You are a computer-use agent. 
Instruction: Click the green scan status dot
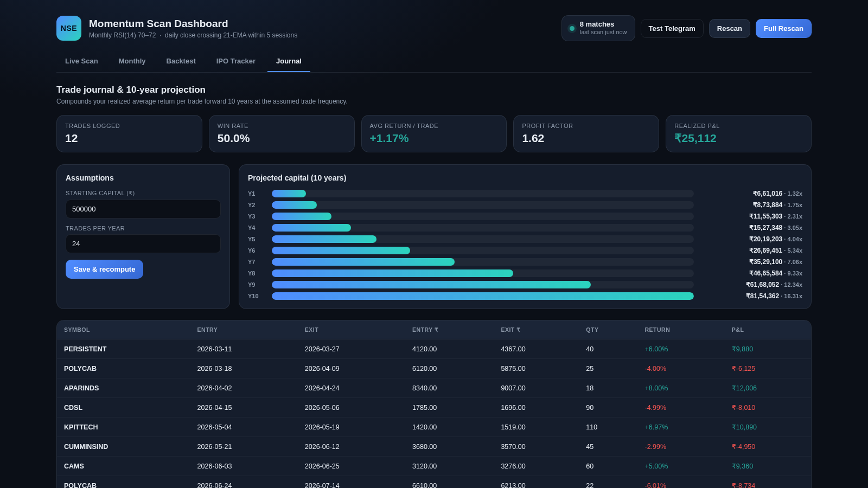click(x=572, y=29)
